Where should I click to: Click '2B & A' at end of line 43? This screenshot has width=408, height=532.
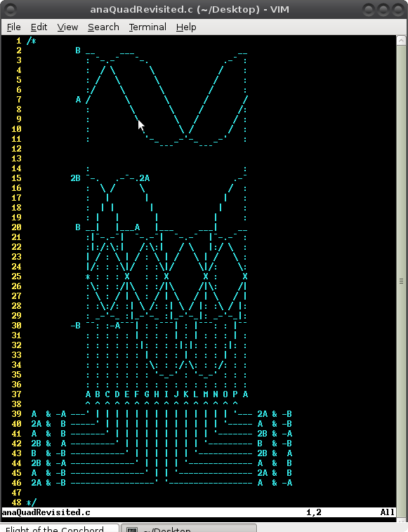pos(275,453)
